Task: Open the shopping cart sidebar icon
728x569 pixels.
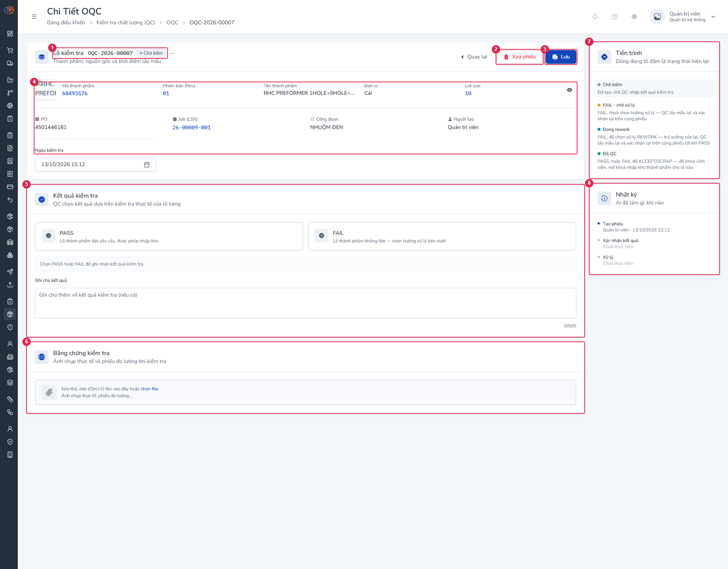Action: point(10,50)
